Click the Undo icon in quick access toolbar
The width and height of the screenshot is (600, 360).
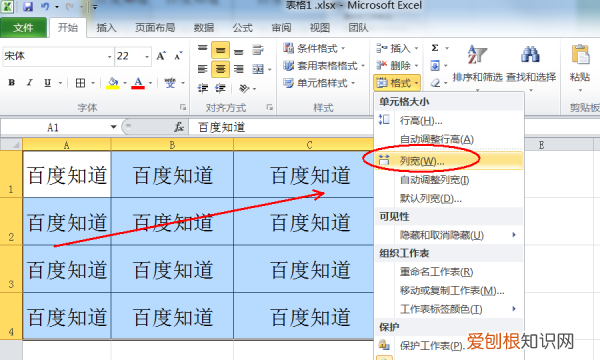coord(45,7)
